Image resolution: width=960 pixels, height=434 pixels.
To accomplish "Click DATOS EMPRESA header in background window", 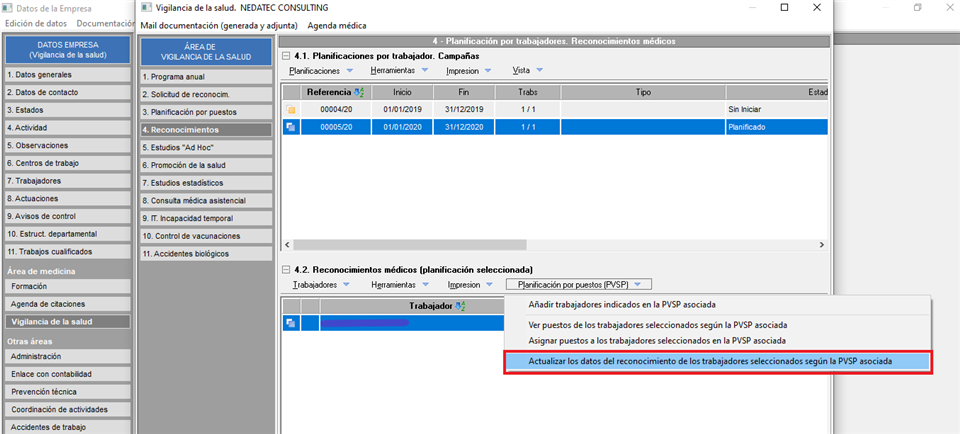I will (67, 50).
